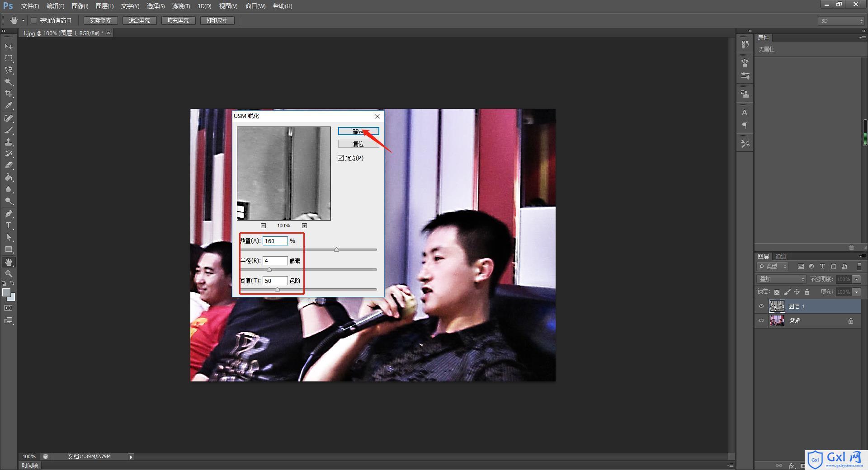Open the 不透明度 opacity dropdown arrow
868x470 pixels.
(x=857, y=279)
